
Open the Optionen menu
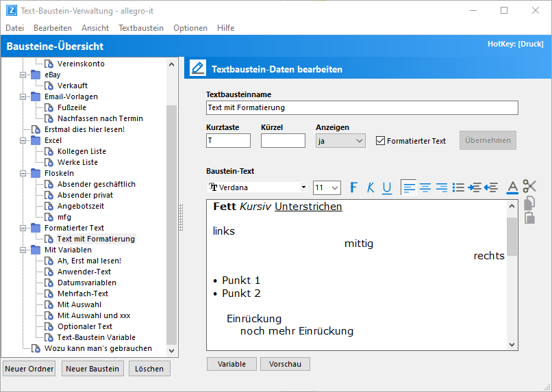(x=190, y=28)
